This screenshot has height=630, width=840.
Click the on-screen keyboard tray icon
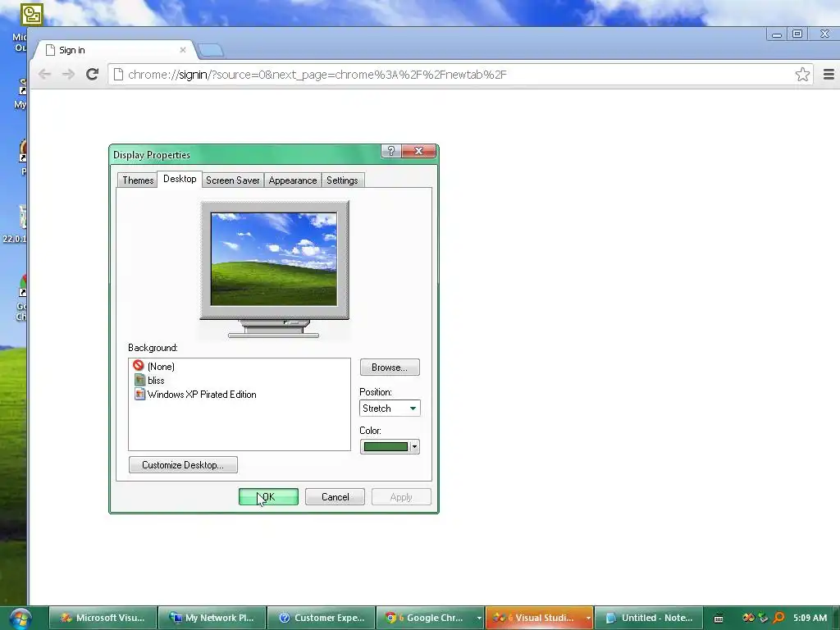[x=719, y=619]
